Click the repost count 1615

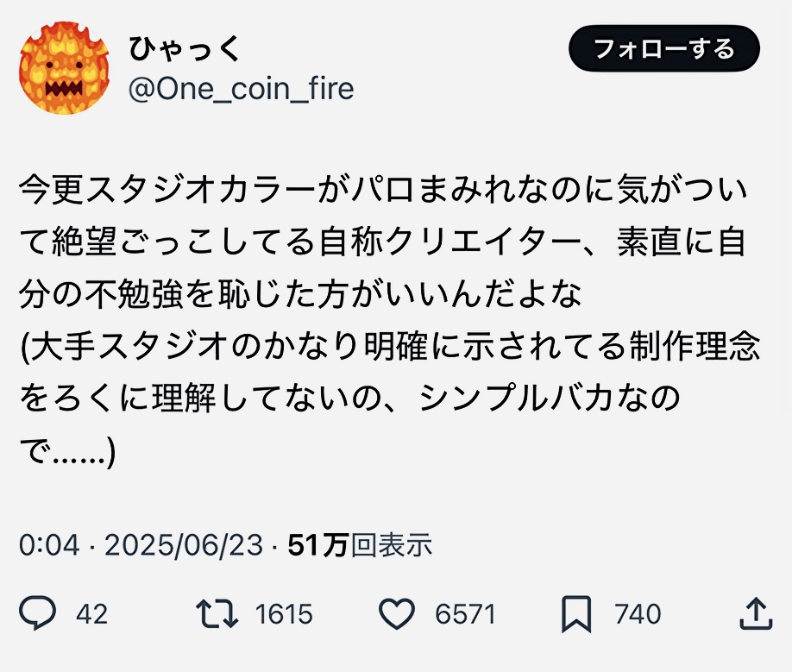coord(284,614)
